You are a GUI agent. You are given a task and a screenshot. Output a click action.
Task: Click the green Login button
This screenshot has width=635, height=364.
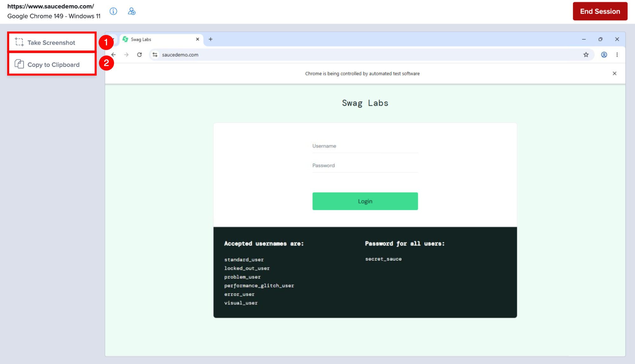coord(365,201)
